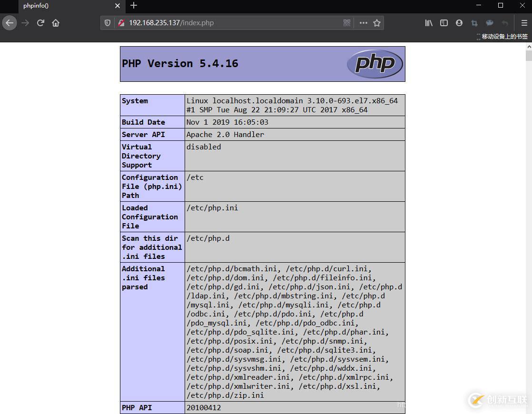
Task: Click the insecure connection lock icon
Action: pos(121,23)
